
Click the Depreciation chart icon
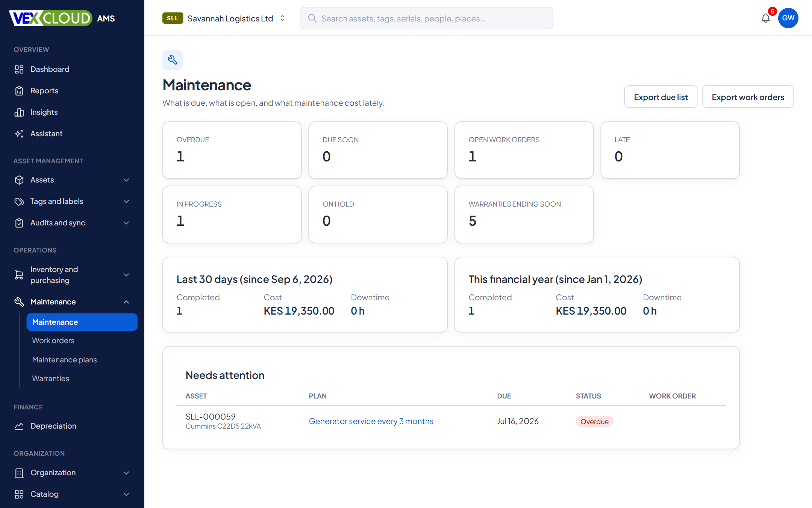coord(19,426)
